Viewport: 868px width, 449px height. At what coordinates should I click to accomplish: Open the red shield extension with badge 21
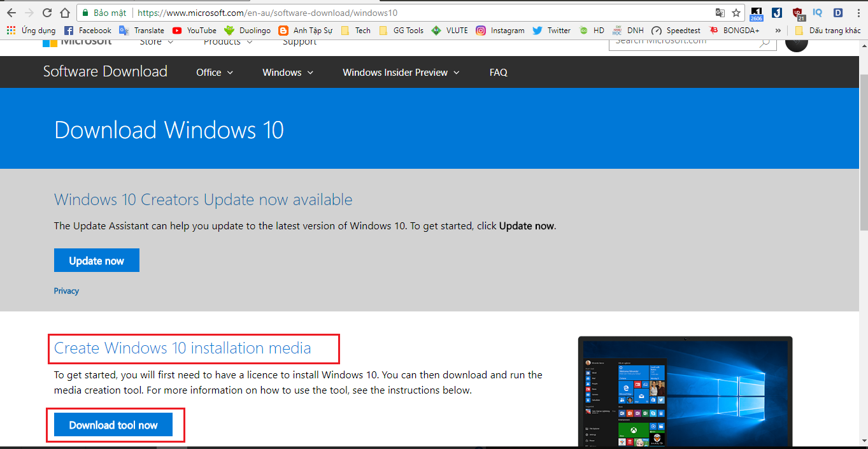798,13
